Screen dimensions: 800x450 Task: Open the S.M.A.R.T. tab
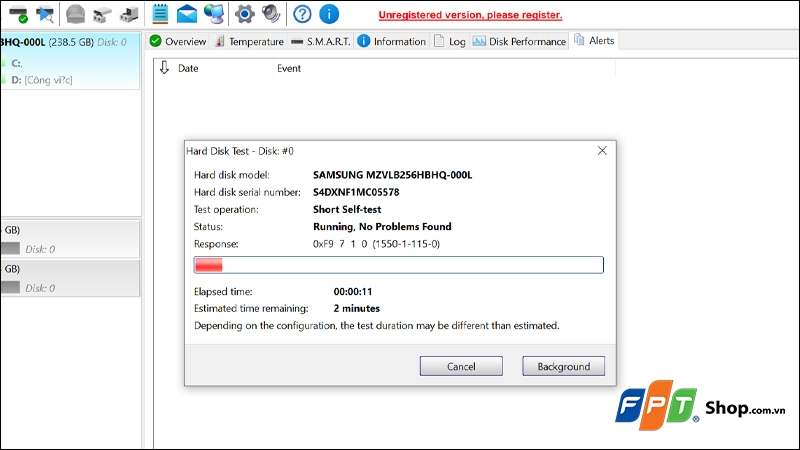320,41
